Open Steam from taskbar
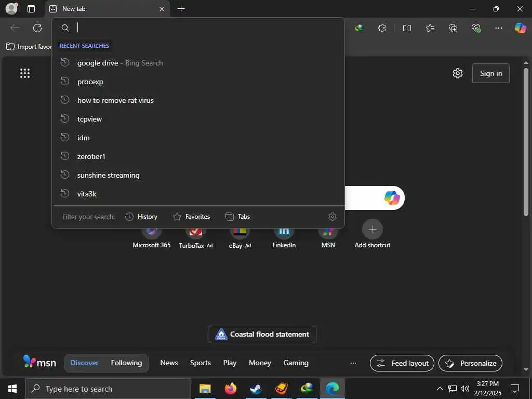This screenshot has height=399, width=532. click(256, 389)
